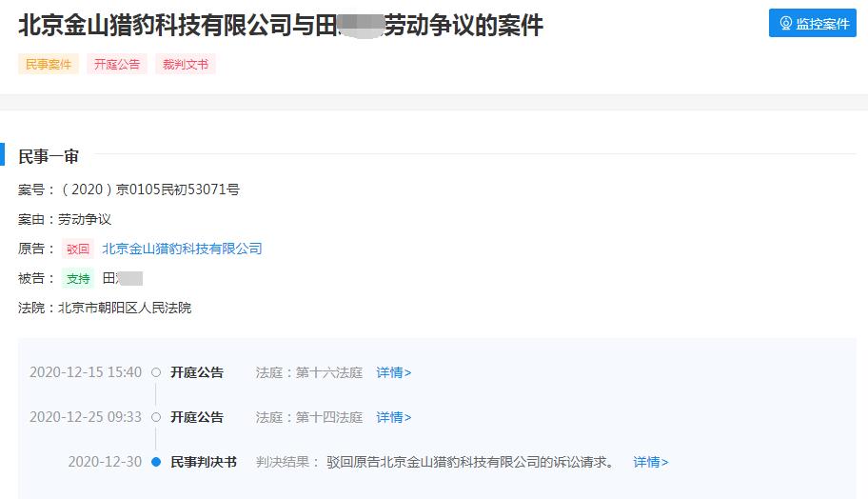Click the 驳回 badge next to plaintiff
This screenshot has width=868, height=499.
pyautogui.click(x=77, y=249)
